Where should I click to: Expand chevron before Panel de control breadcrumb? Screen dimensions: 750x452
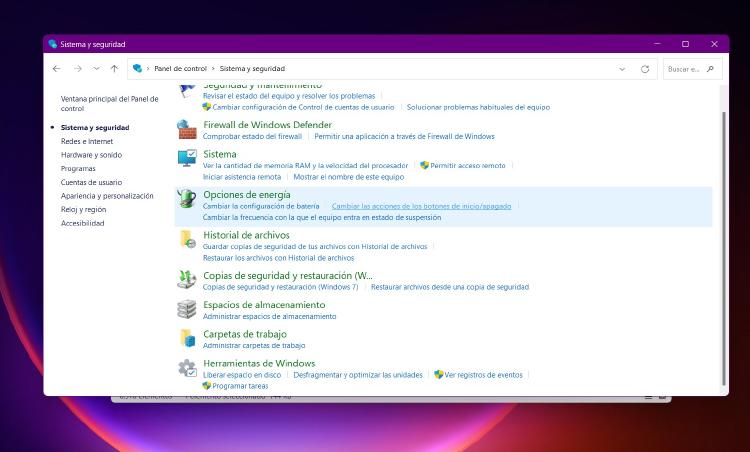(x=148, y=69)
